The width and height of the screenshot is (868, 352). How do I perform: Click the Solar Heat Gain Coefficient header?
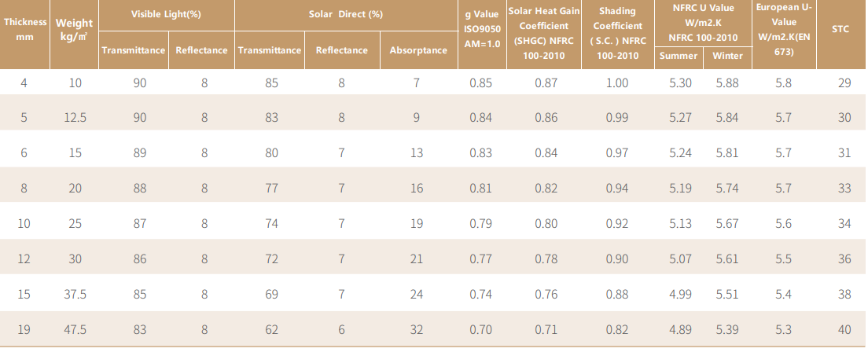click(x=542, y=35)
